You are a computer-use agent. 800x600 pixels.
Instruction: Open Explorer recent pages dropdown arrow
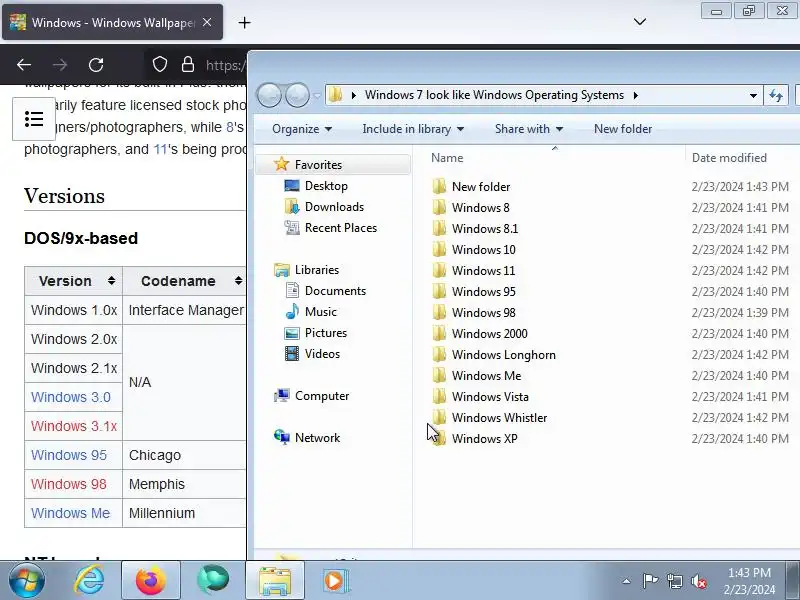click(317, 95)
